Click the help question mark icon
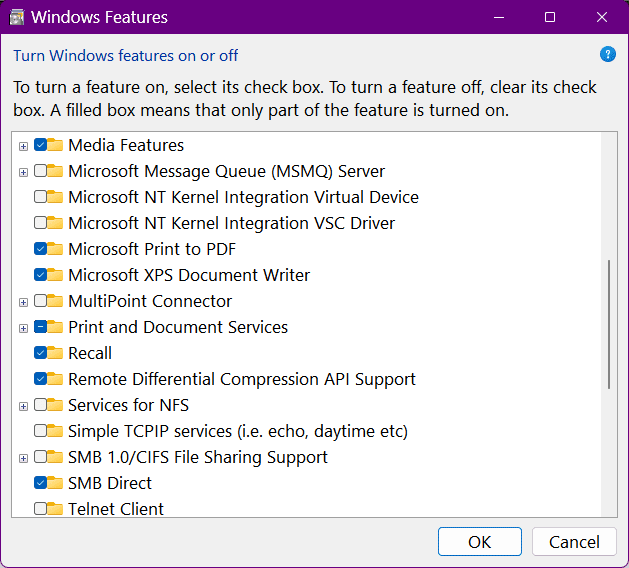The width and height of the screenshot is (629, 568). [x=607, y=54]
